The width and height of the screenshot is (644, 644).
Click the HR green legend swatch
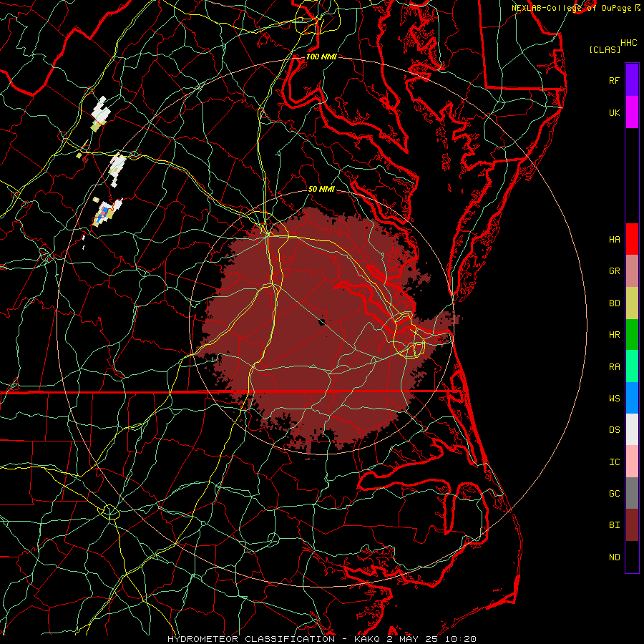click(x=632, y=335)
